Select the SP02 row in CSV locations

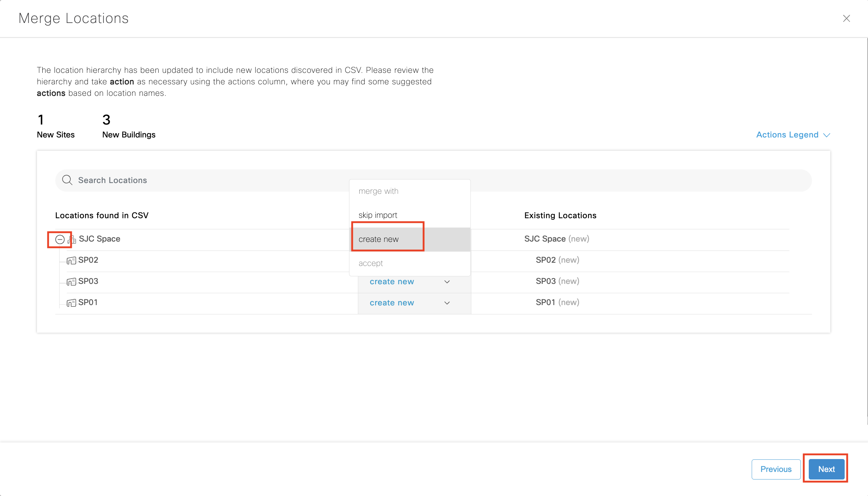click(x=88, y=260)
